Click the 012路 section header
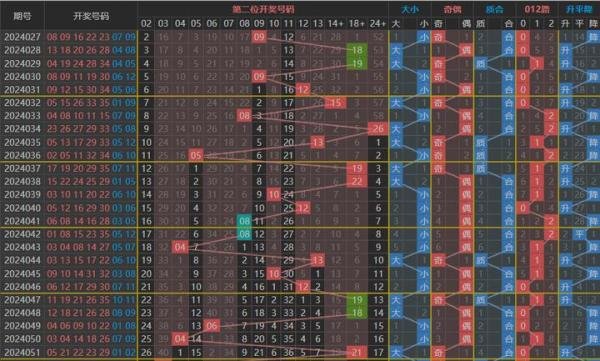600x361 pixels. pyautogui.click(x=537, y=9)
